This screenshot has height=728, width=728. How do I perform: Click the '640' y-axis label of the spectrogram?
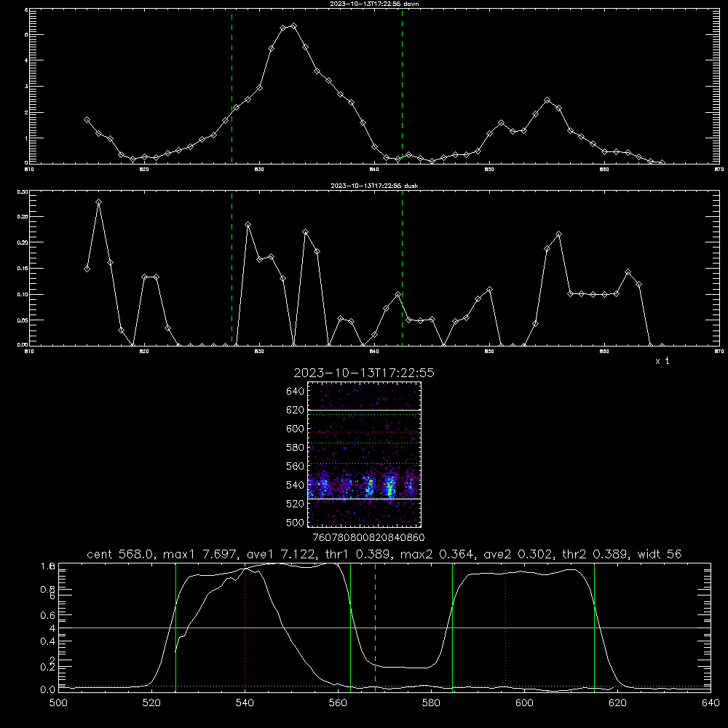click(296, 392)
